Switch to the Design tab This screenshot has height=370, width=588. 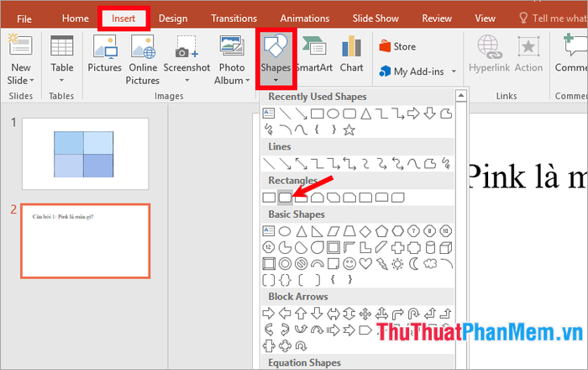173,18
